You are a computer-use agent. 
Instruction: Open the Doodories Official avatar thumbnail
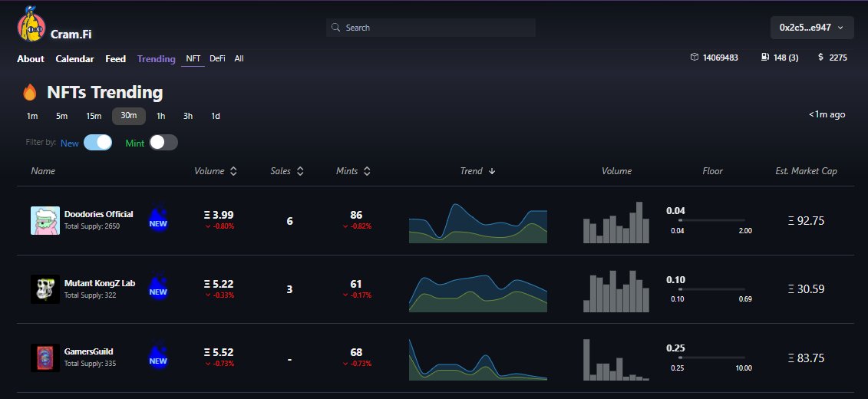(x=45, y=220)
